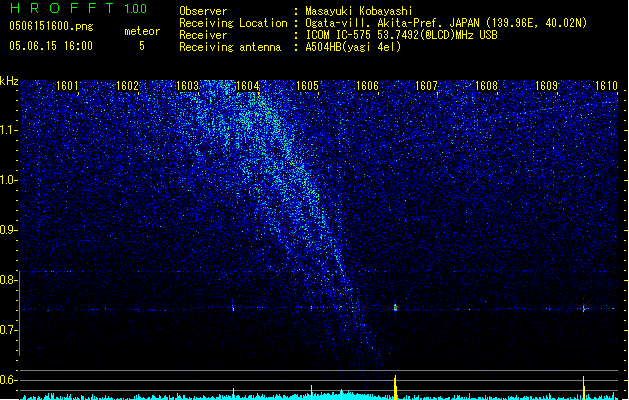Viewport: 629px width, 400px height.
Task: Click the 1602 time axis label
Action: [127, 86]
